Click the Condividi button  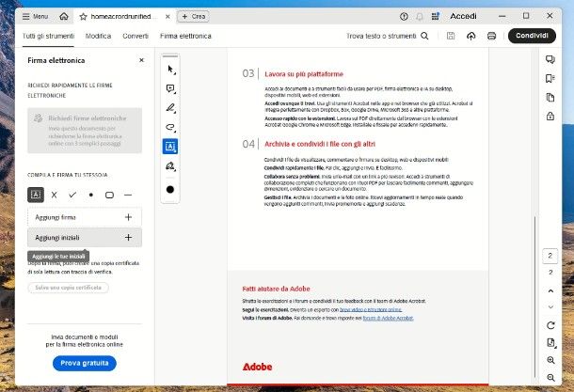(532, 36)
